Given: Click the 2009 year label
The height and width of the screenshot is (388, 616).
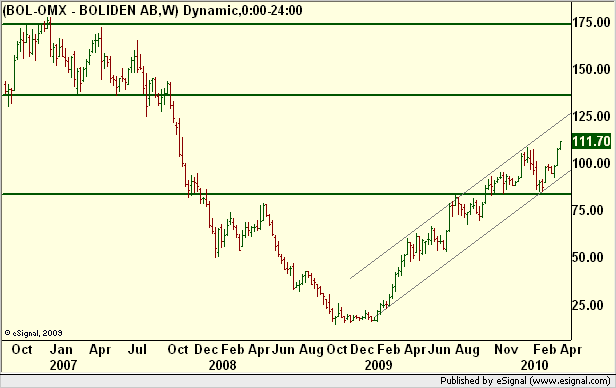Looking at the screenshot, I should (378, 365).
